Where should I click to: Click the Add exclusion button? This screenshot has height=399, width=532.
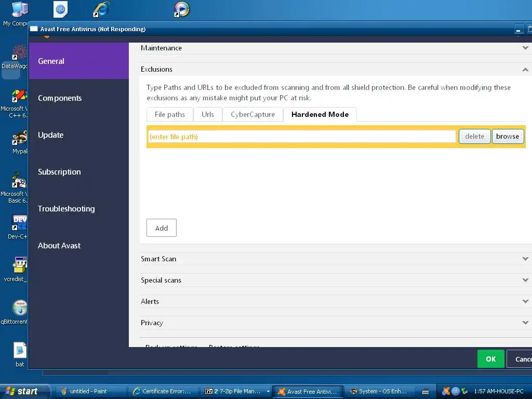162,228
